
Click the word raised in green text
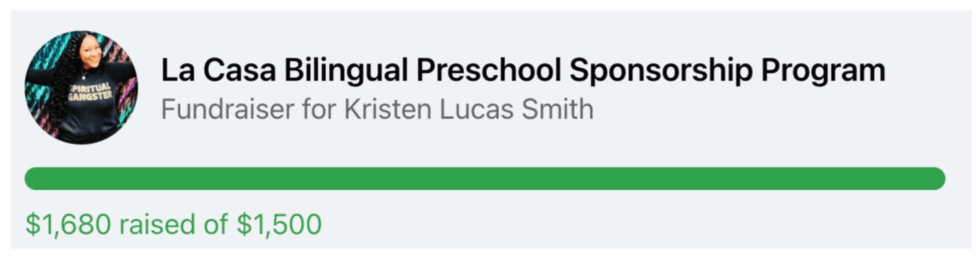[x=157, y=224]
